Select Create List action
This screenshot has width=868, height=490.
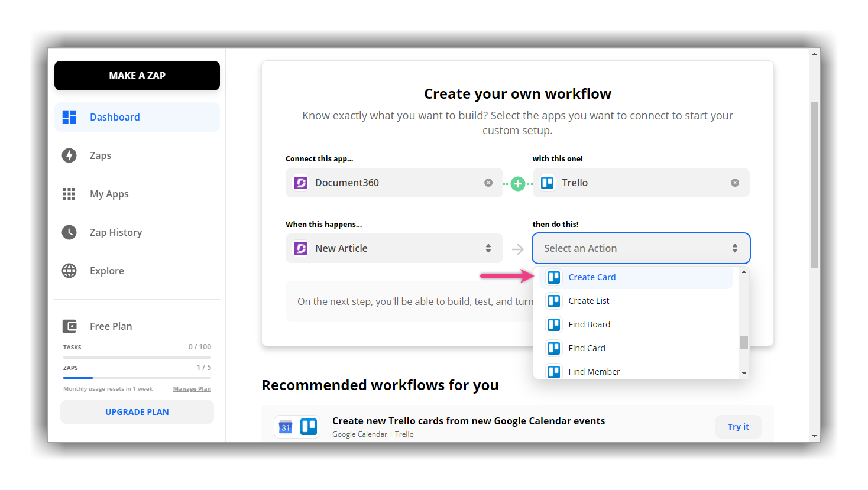(x=636, y=301)
